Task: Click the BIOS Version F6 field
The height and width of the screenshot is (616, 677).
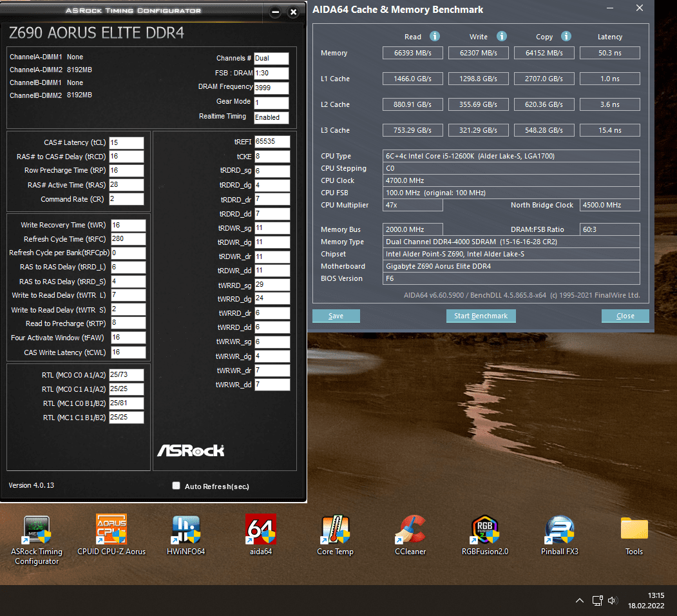Action: tap(511, 278)
